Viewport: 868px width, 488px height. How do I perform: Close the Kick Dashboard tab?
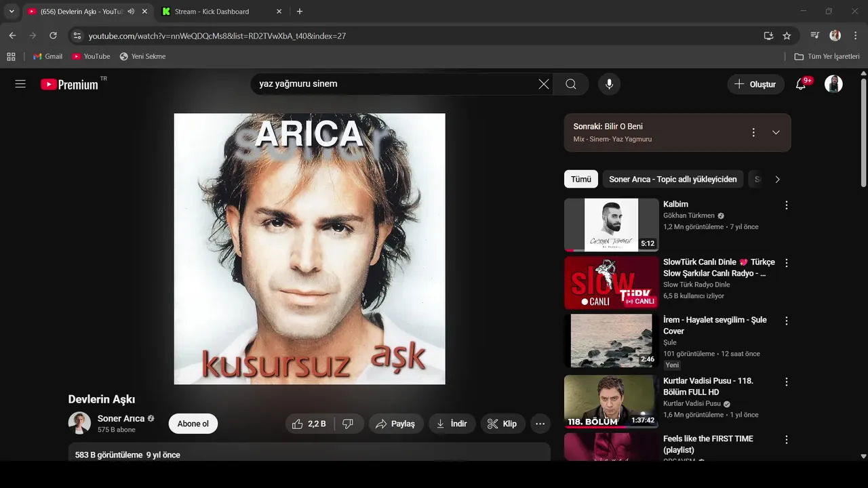279,12
